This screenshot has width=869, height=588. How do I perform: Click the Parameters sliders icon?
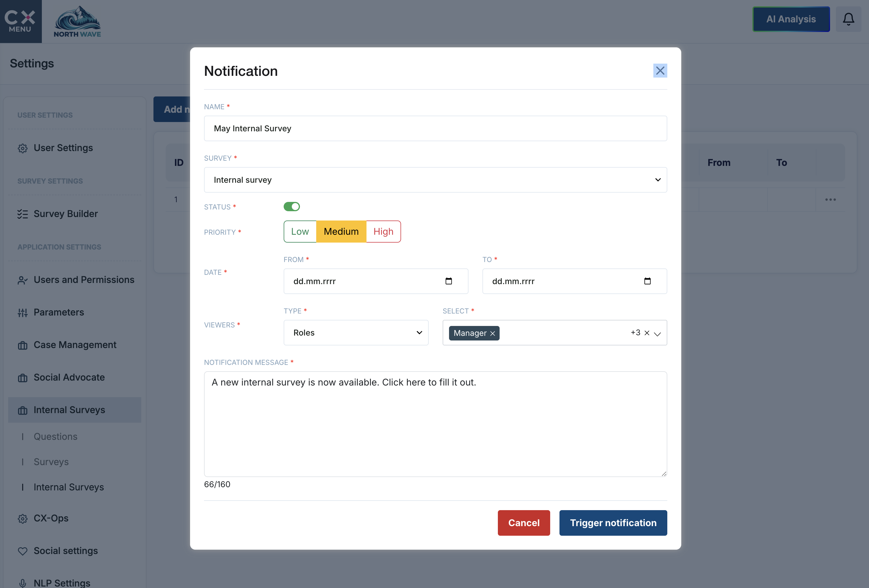tap(22, 313)
